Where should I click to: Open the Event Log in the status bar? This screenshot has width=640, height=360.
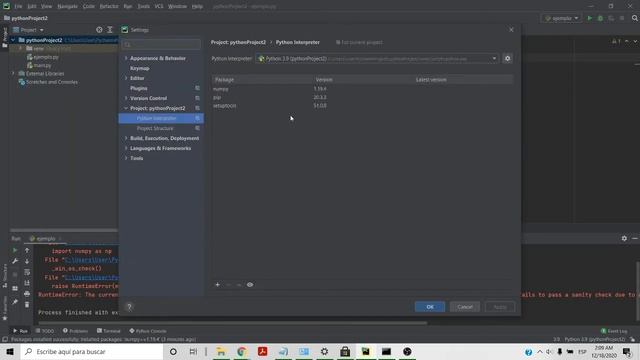click(x=614, y=331)
